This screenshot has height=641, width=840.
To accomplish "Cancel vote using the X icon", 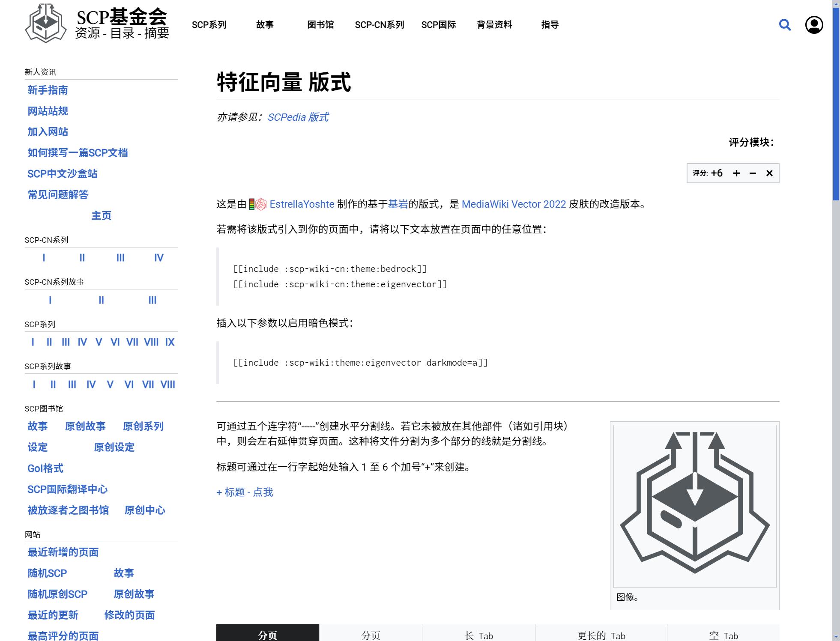I will coord(769,173).
